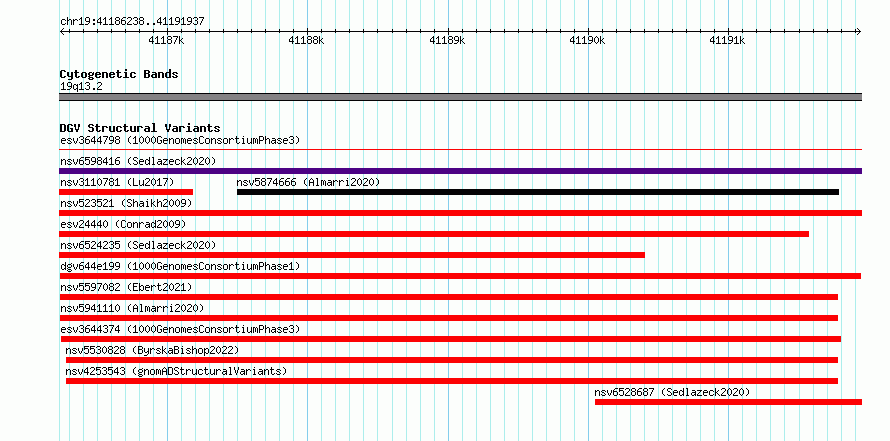890x441 pixels.
Task: Open nsv5530828 ByrskaBishop2022 variant label
Action: 152,350
